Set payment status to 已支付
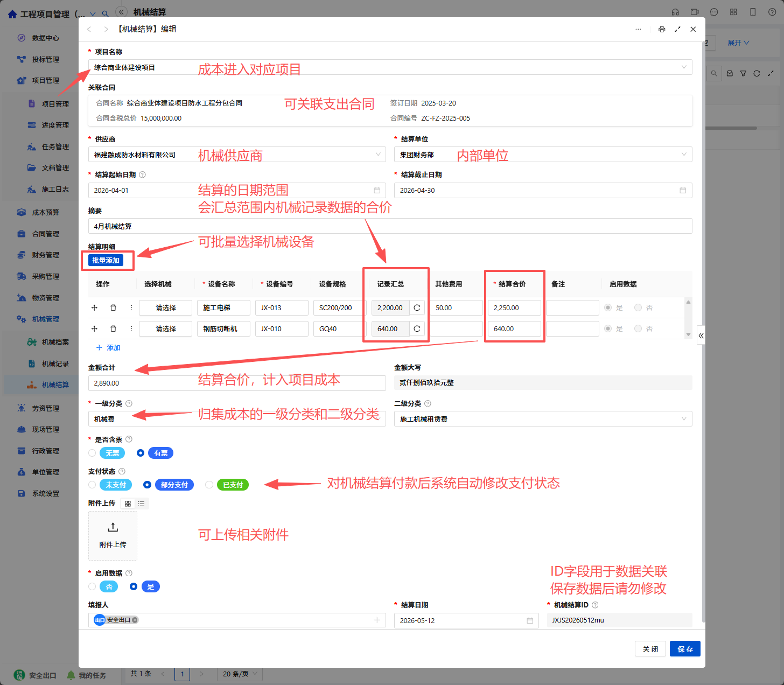Screen dimensions: 784x685 coord(233,485)
